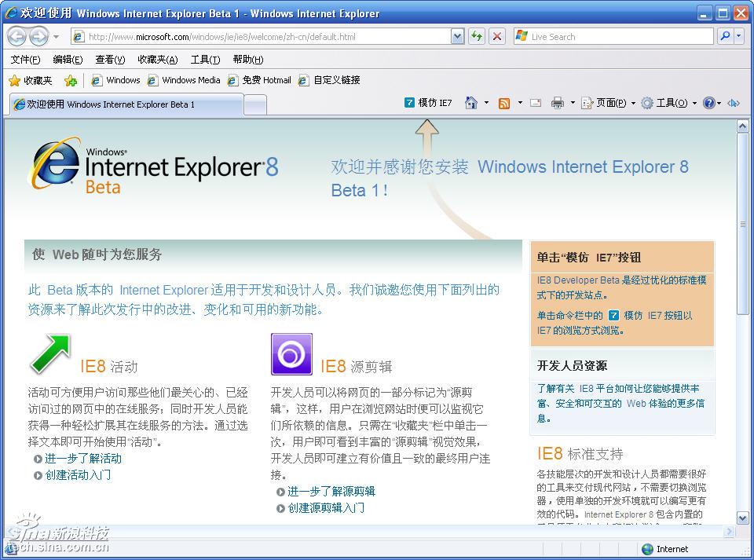Select the 欢迎使用 Windows Internet Explorer Beta 1 tab
Viewport: 754px width, 560px height.
point(126,104)
